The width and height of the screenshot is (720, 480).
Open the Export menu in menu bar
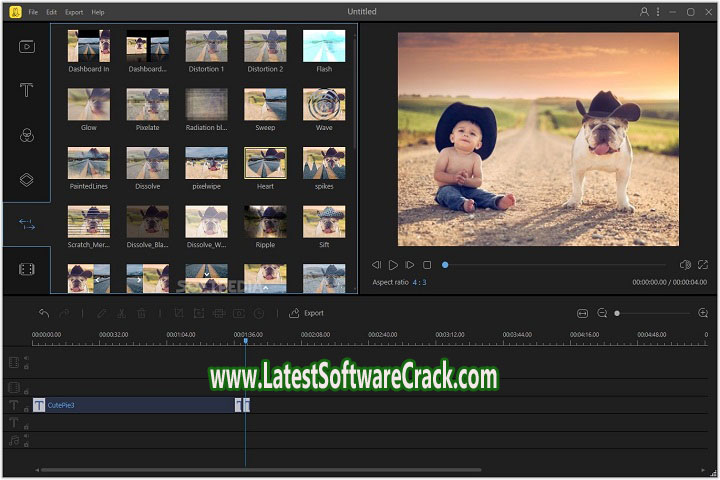[74, 12]
